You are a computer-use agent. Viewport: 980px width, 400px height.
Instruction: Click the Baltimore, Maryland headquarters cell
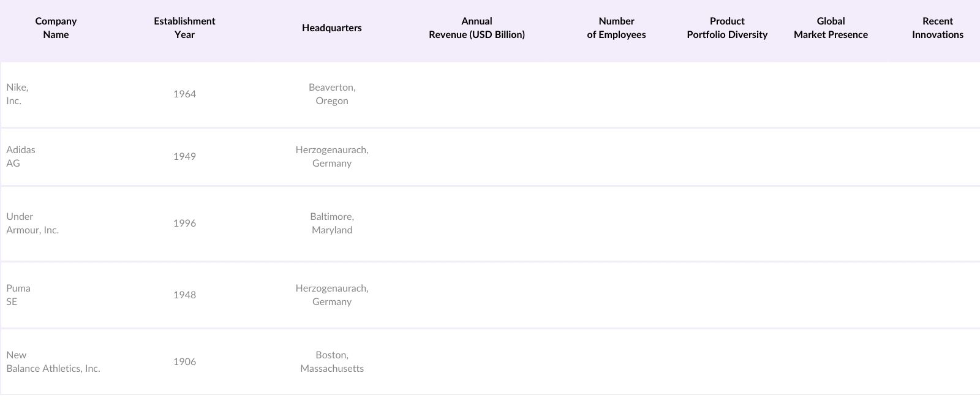(x=332, y=224)
